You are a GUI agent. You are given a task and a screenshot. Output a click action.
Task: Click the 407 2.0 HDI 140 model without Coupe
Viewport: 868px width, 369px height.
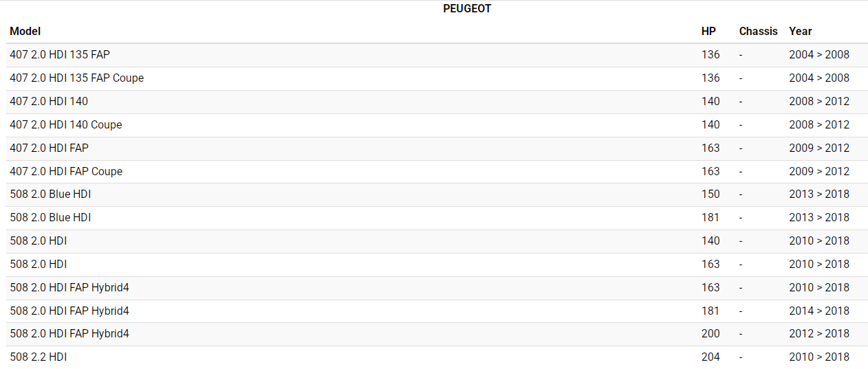(49, 101)
